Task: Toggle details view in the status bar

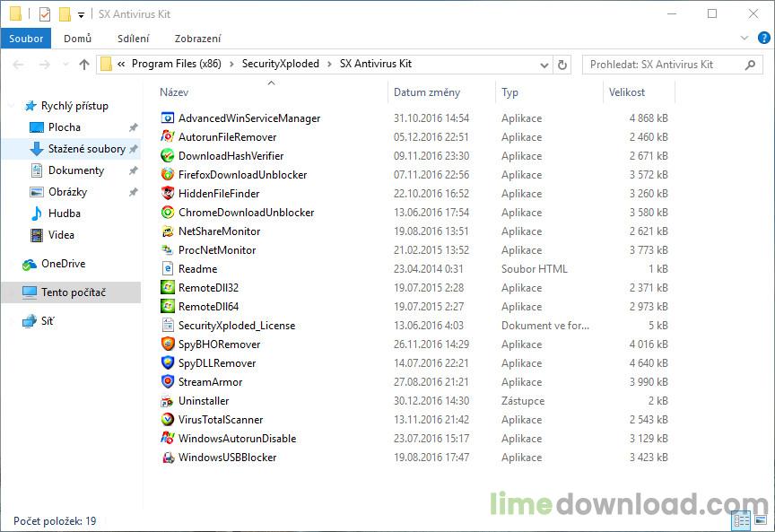Action: (x=740, y=519)
